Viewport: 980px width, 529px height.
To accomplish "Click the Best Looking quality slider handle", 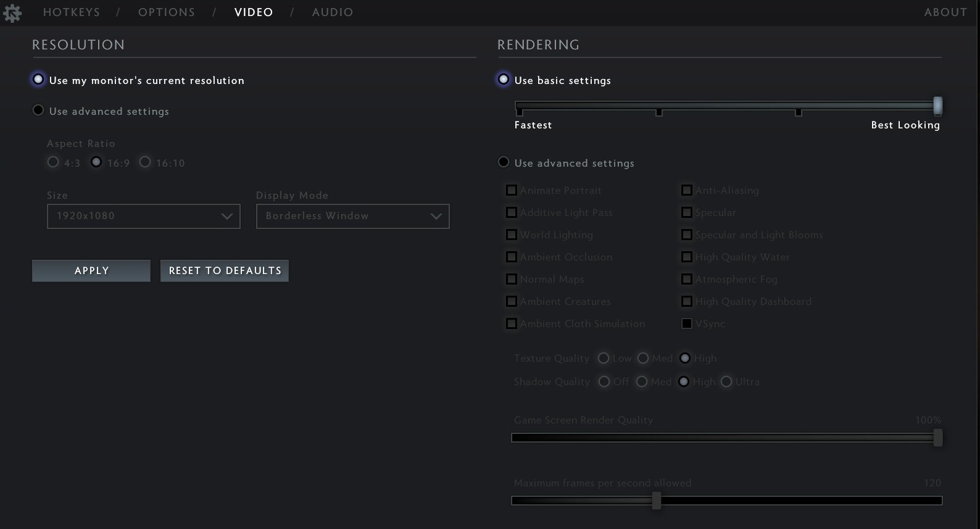I will [937, 106].
